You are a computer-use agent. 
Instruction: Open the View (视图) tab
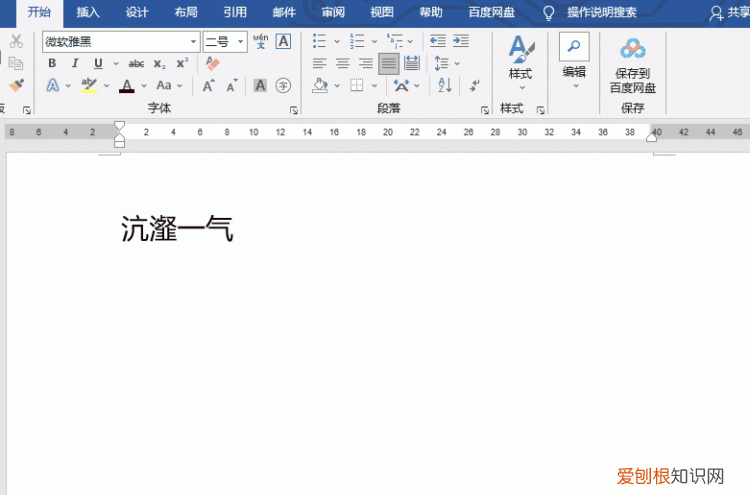click(x=382, y=12)
